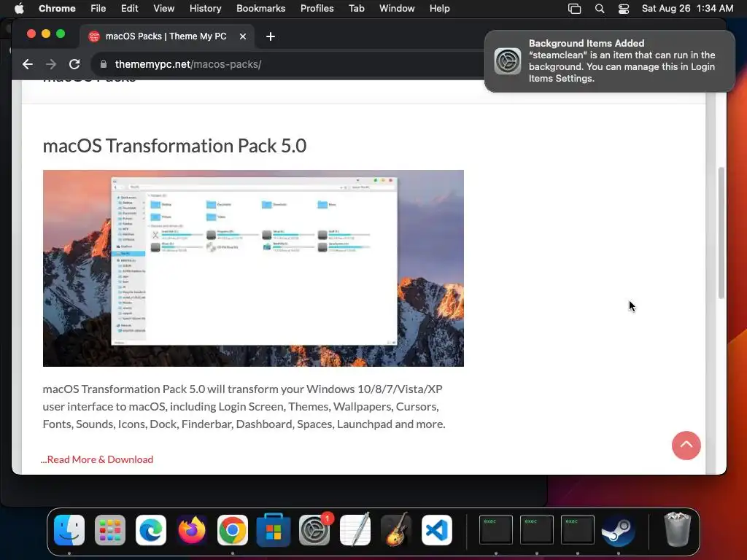Open the History menu
Image resolution: width=747 pixels, height=560 pixels.
[x=205, y=9]
